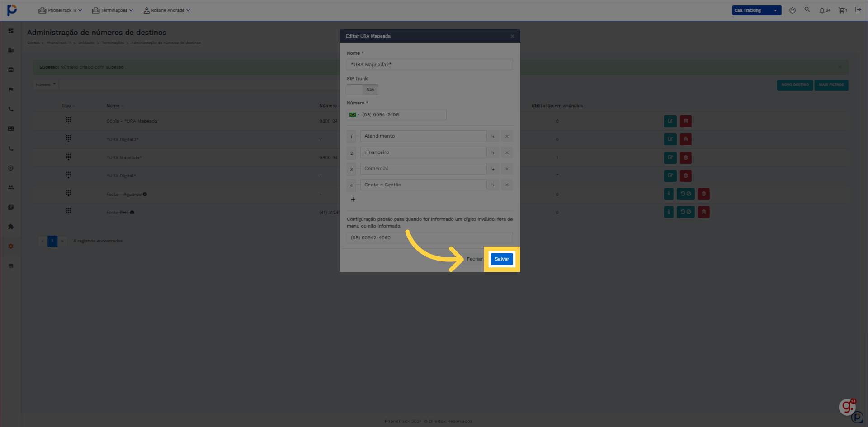Screen dimensions: 868x427
Task: Open the dashboard icon in sidebar
Action: 11,31
